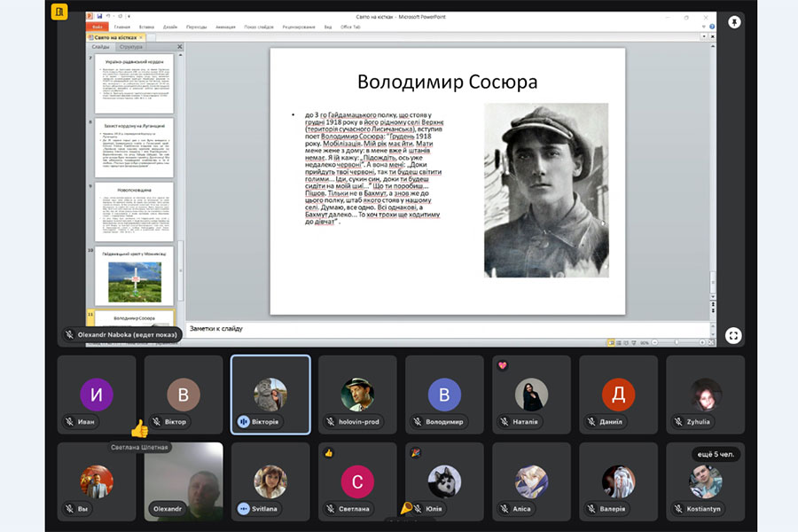
Task: Adjust the zoom slider in PowerPoint's status bar
Action: [x=677, y=341]
